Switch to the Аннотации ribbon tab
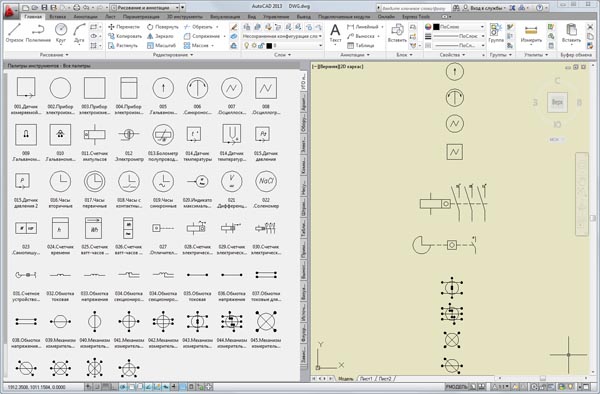600x394 pixels. point(85,17)
